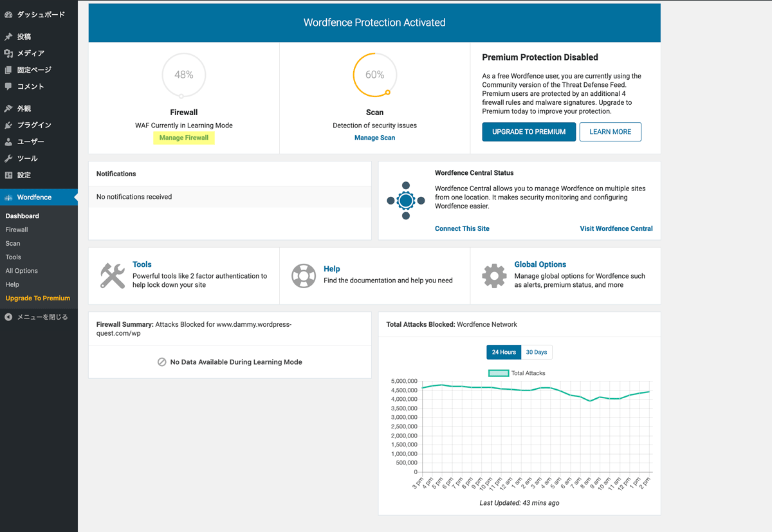Open the Global Options heading link
The width and height of the screenshot is (772, 532).
[540, 264]
